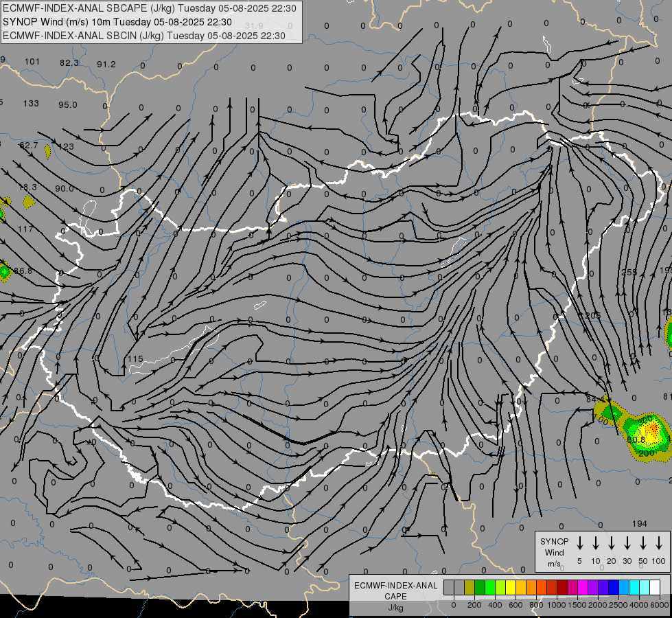Click the map value 117 on the west side
Viewport: 672px width, 618px height.
(x=25, y=229)
